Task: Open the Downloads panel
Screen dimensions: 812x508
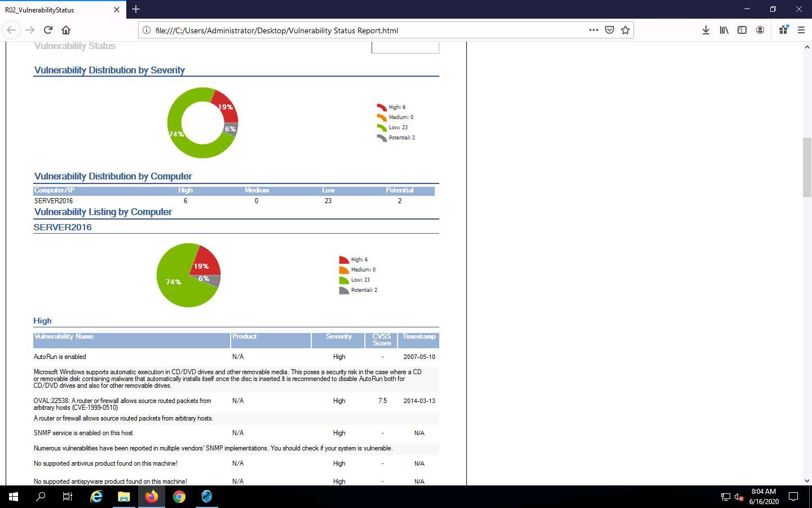Action: tap(705, 30)
